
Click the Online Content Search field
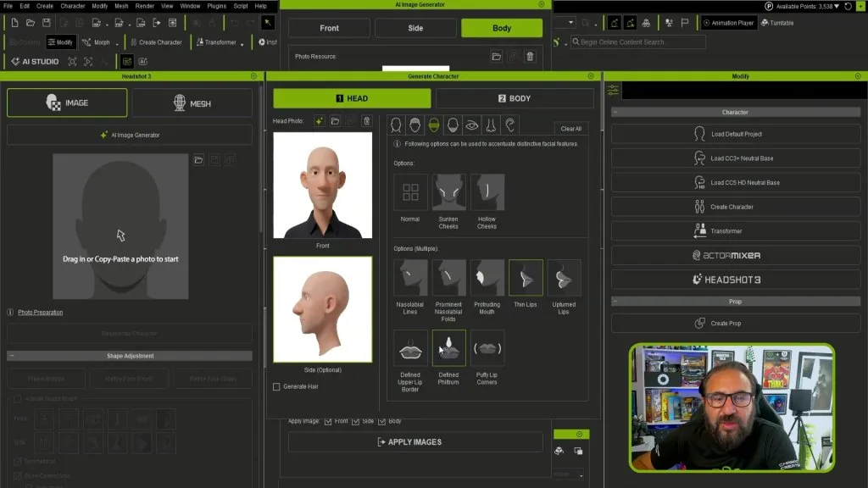[x=638, y=42]
